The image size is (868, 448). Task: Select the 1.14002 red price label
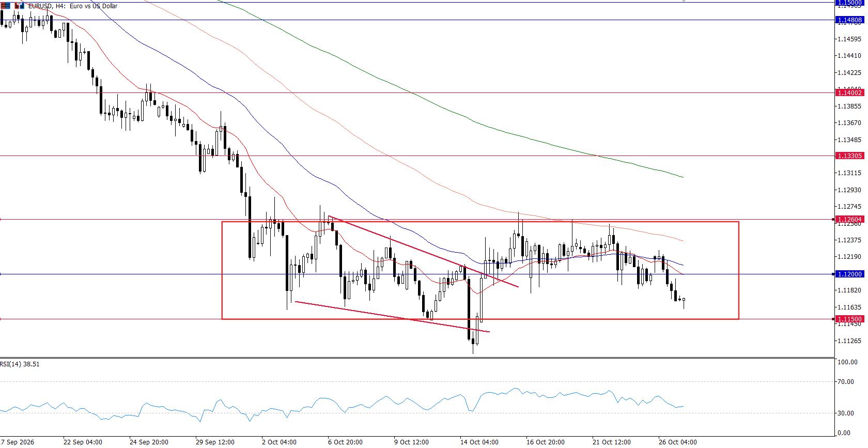[x=849, y=92]
